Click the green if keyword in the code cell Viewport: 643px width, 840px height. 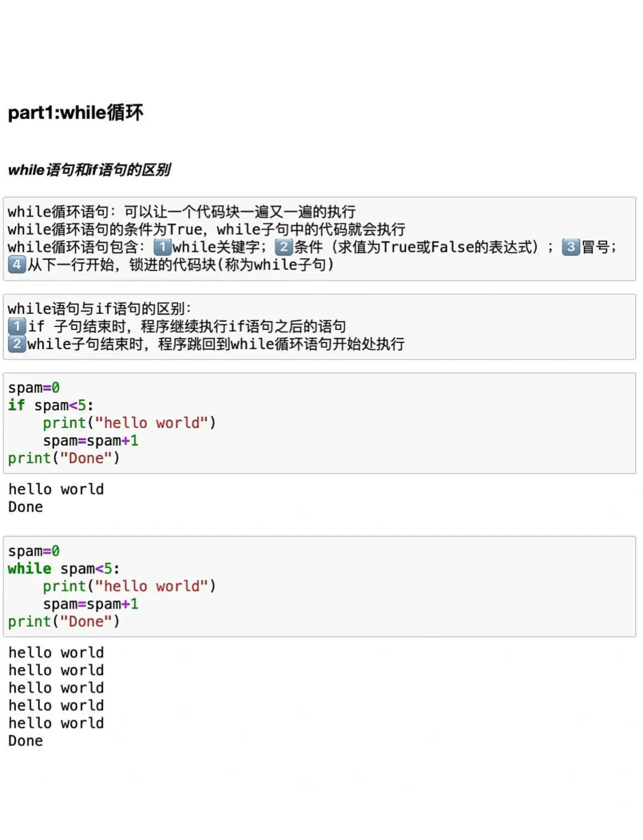point(16,405)
